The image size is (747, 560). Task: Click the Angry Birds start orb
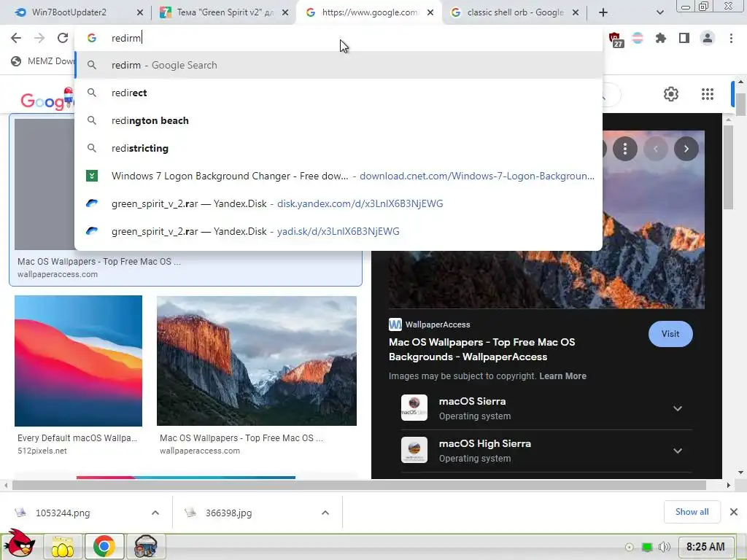tap(19, 542)
